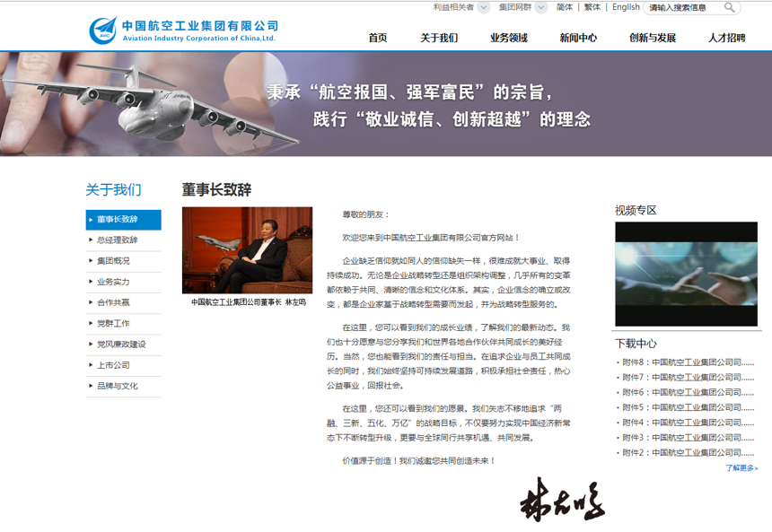Open download link 附件4
Viewport: 772px width, 532px height.
[688, 423]
